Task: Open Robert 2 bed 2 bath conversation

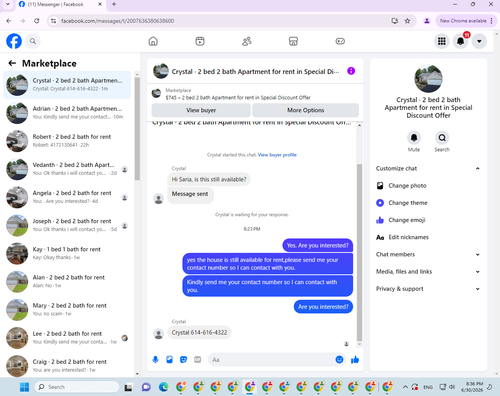Action: coord(67,141)
